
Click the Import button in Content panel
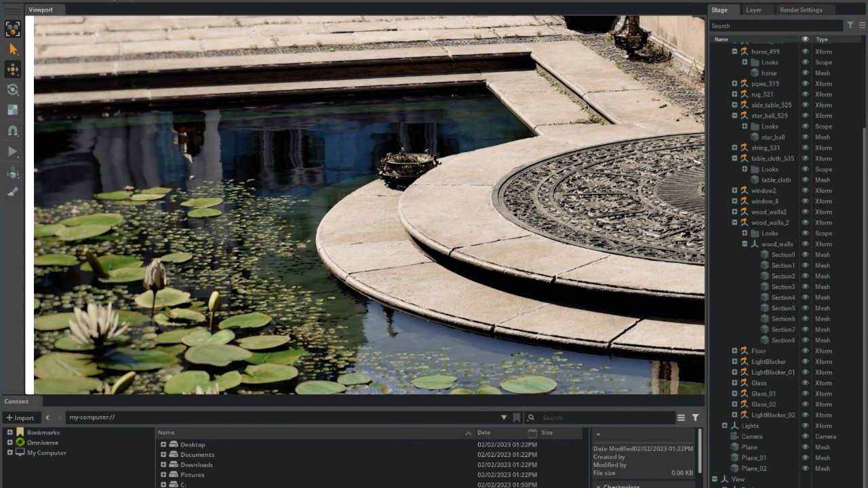click(21, 418)
